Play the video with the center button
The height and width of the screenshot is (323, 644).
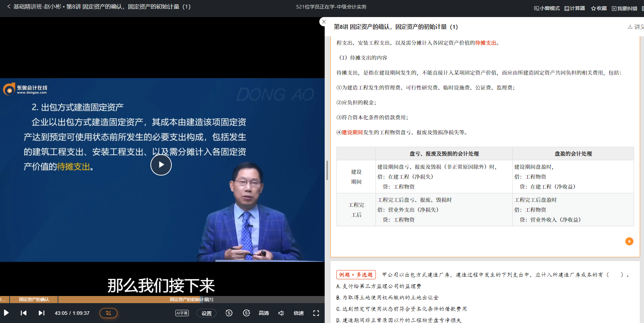pyautogui.click(x=161, y=165)
